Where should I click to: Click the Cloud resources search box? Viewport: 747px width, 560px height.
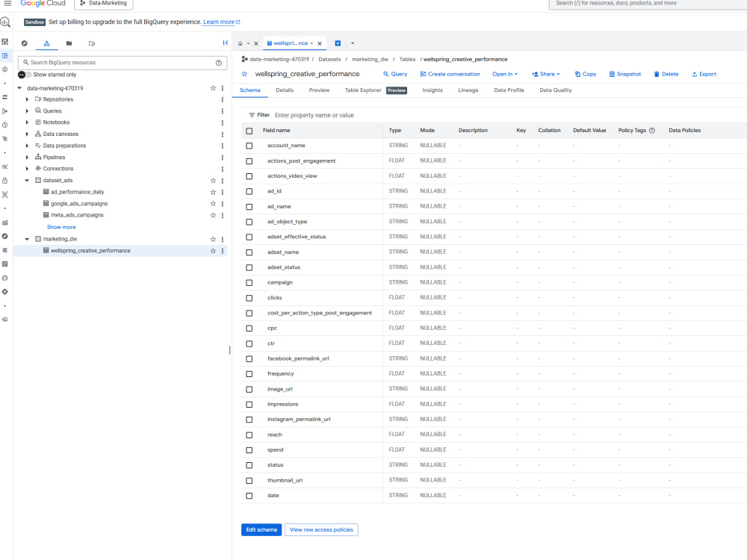[x=648, y=3]
